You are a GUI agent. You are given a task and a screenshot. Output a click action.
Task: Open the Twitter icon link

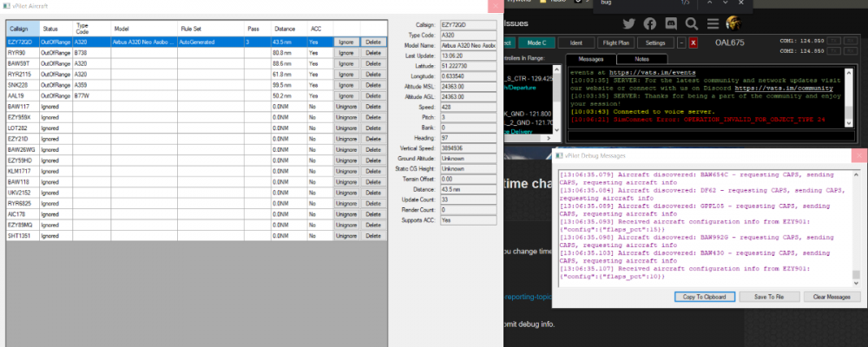pos(628,23)
